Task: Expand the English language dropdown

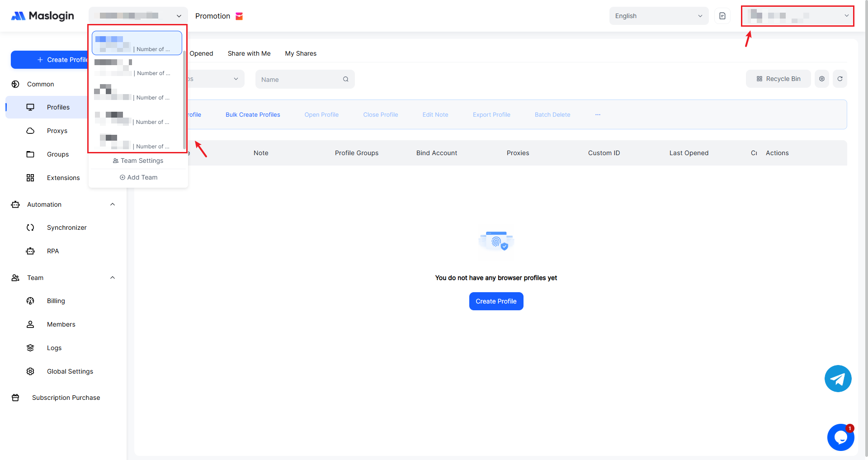Action: pos(658,16)
